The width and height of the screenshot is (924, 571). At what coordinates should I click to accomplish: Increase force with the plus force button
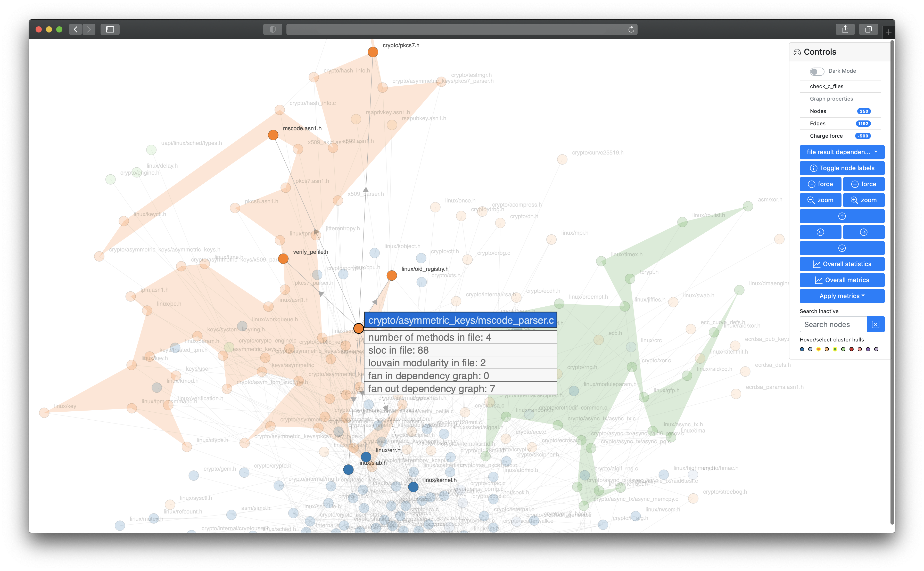(864, 184)
